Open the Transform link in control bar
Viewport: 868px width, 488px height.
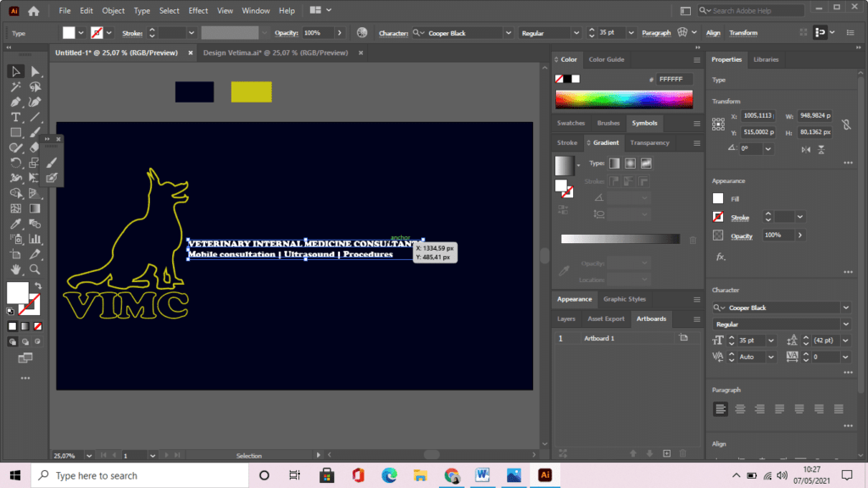tap(743, 33)
